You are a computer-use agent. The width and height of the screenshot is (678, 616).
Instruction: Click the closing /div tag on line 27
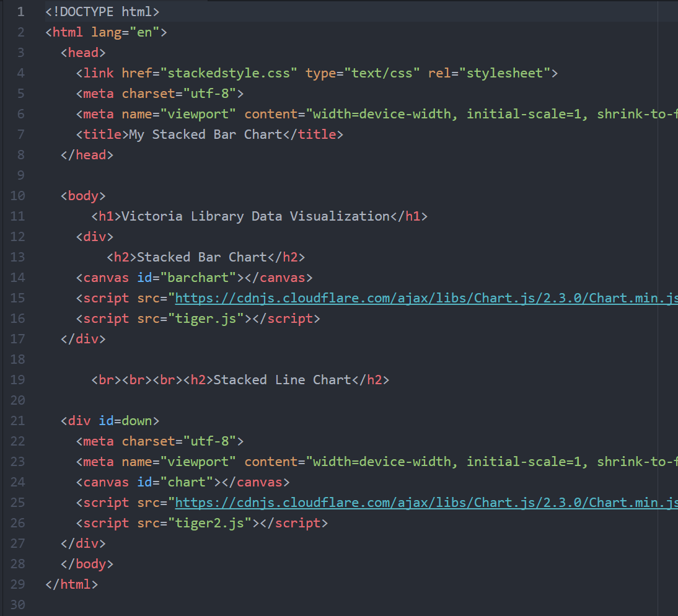click(83, 543)
